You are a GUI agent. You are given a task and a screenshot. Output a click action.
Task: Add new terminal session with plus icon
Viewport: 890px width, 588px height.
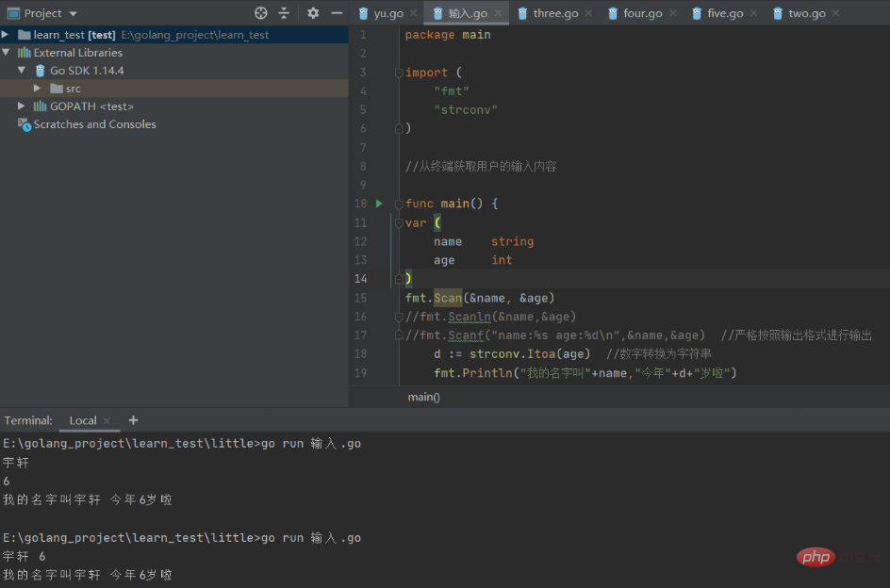(x=133, y=420)
